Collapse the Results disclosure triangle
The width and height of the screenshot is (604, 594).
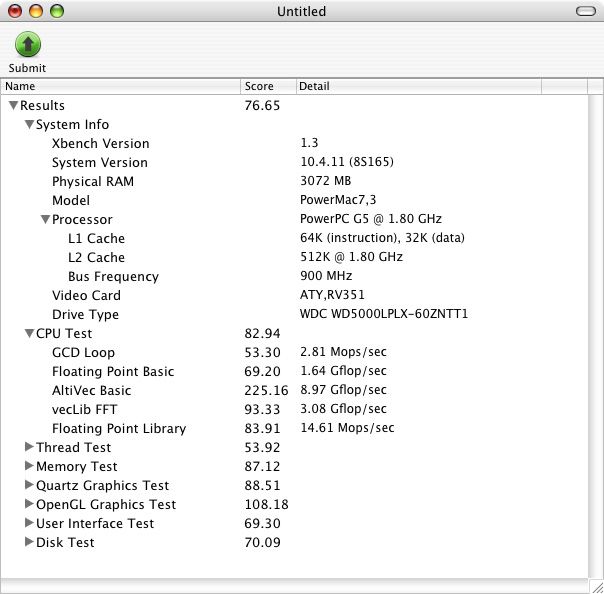(x=13, y=105)
